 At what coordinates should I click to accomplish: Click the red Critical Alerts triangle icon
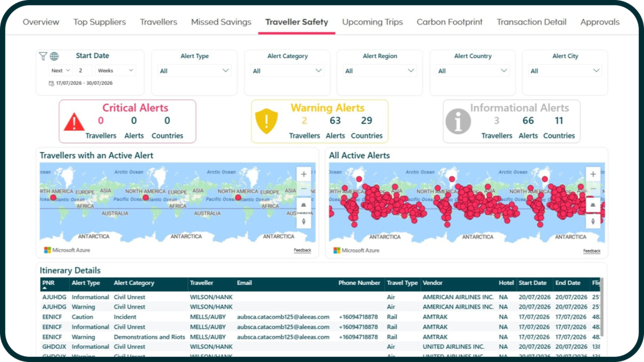[74, 122]
